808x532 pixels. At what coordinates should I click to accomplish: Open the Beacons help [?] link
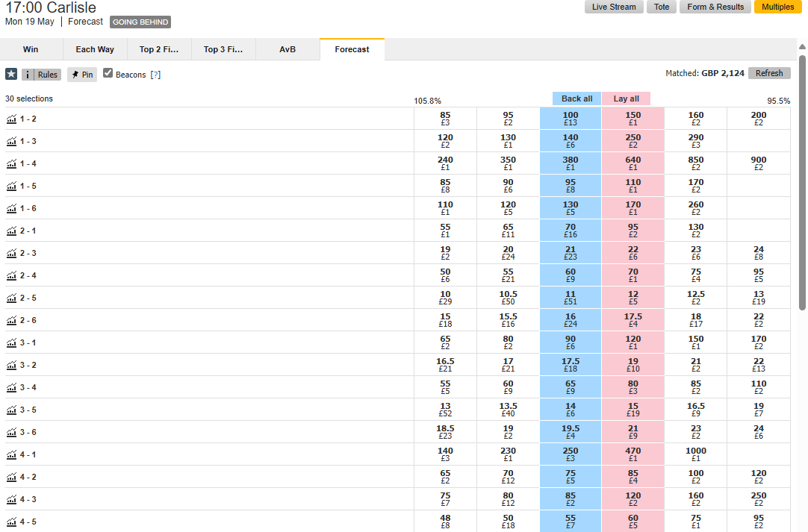pyautogui.click(x=155, y=75)
